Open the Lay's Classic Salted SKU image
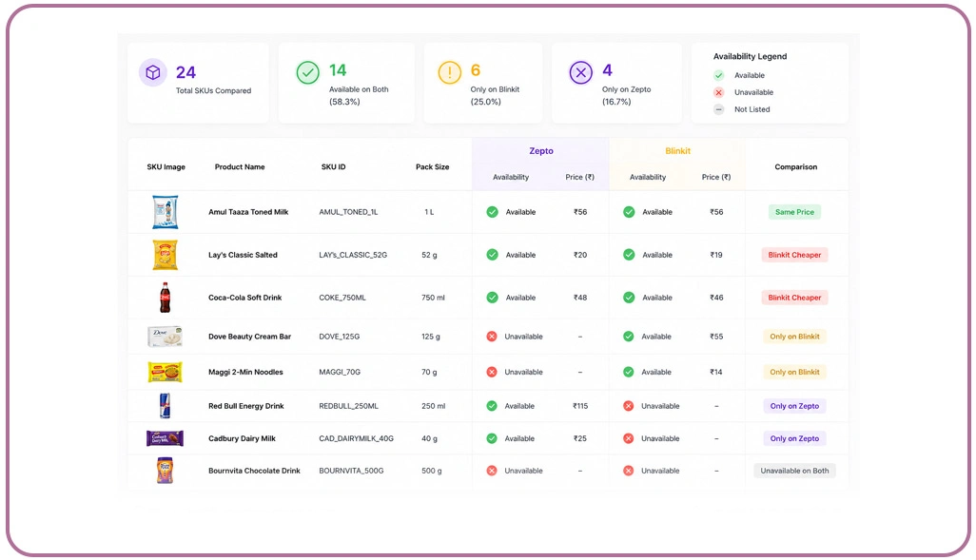The width and height of the screenshot is (976, 560). [165, 255]
